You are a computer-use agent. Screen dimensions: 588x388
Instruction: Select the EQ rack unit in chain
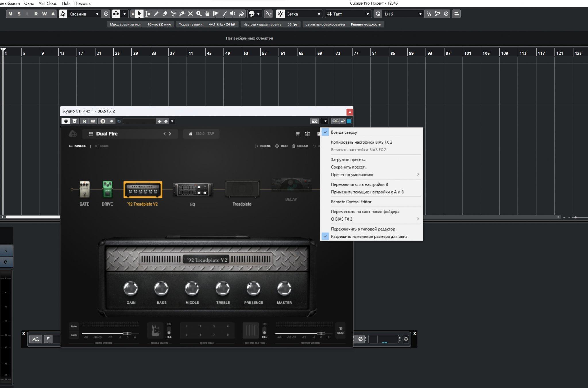click(x=193, y=190)
